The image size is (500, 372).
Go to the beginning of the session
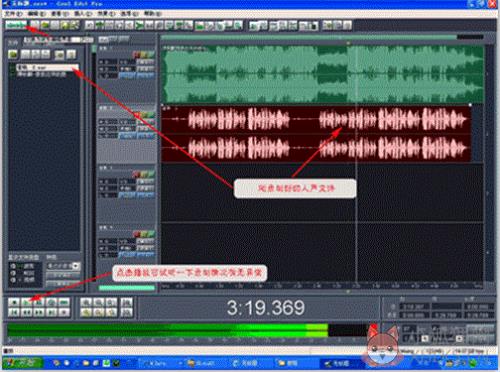(14, 312)
